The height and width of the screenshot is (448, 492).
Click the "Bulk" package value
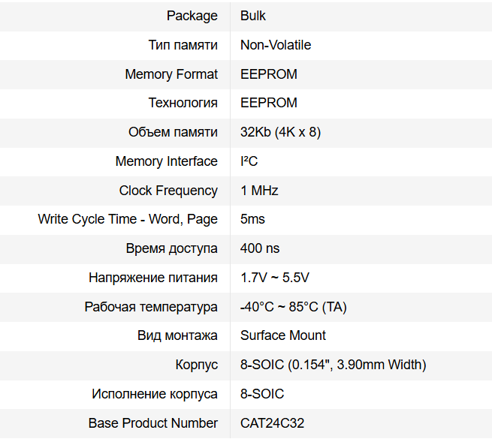point(253,16)
